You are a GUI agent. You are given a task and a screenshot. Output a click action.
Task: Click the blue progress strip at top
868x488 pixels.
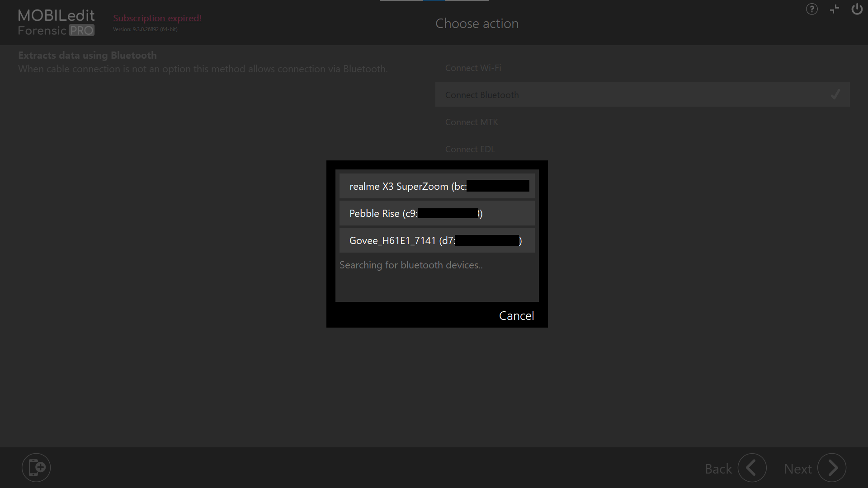[x=434, y=0]
